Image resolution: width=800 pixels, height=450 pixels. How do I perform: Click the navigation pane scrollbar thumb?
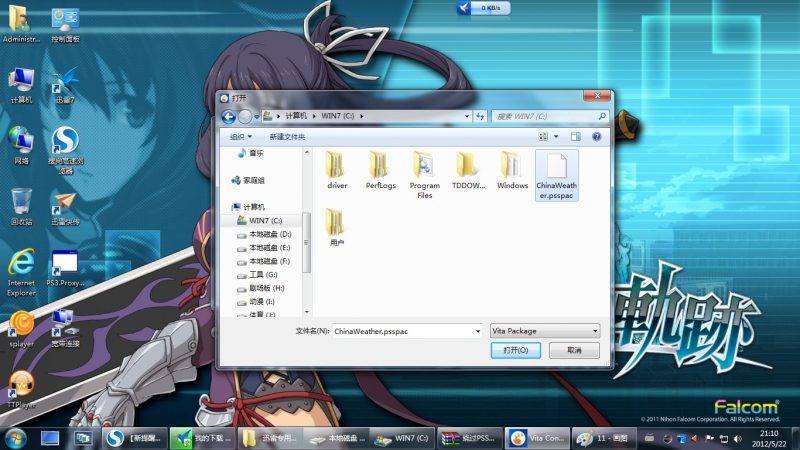click(306, 242)
